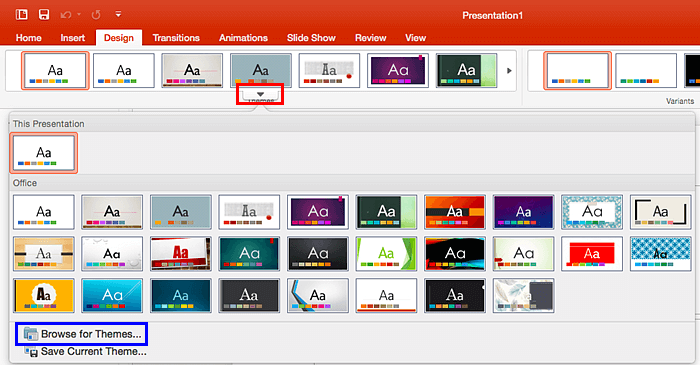Apply the bright sky-blue theme in the gallery's third row
700x365 pixels.
[x=112, y=295]
